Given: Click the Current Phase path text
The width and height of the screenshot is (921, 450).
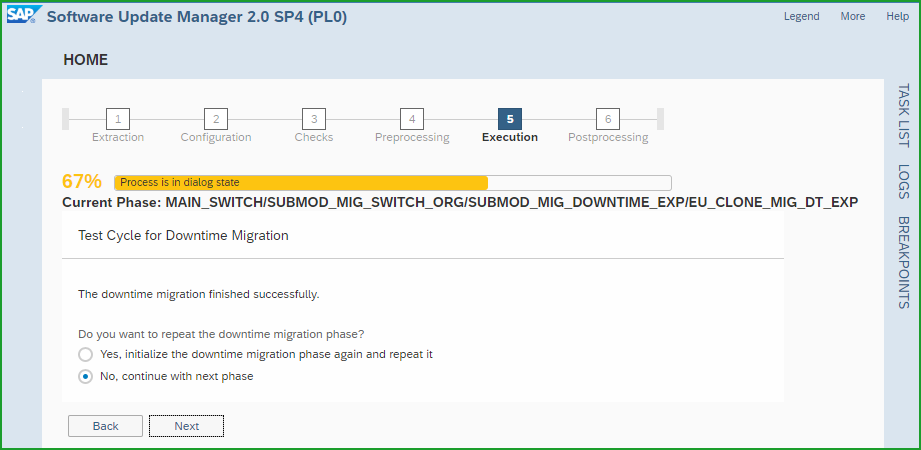Looking at the screenshot, I should pyautogui.click(x=460, y=203).
